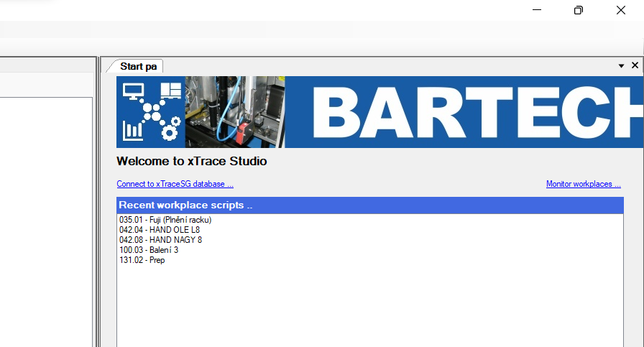Click the gears icon in the banner

point(170,131)
